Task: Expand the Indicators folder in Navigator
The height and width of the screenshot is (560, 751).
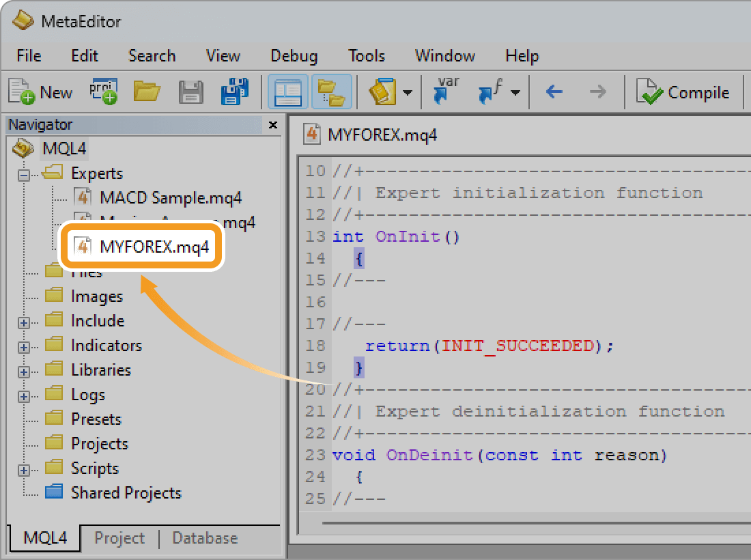Action: [24, 346]
